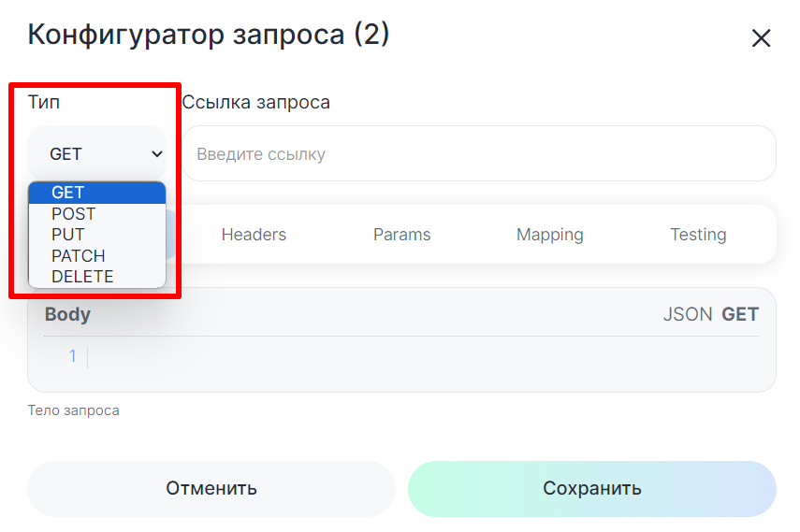Pick PUT in the request type list
Viewport: 800px width, 532px height.
pos(68,235)
